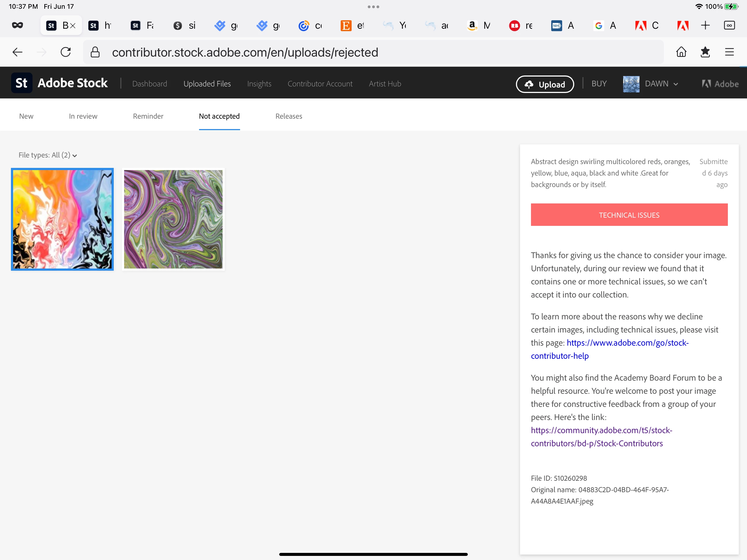Switch to the In review tab
The width and height of the screenshot is (747, 560).
tap(83, 116)
